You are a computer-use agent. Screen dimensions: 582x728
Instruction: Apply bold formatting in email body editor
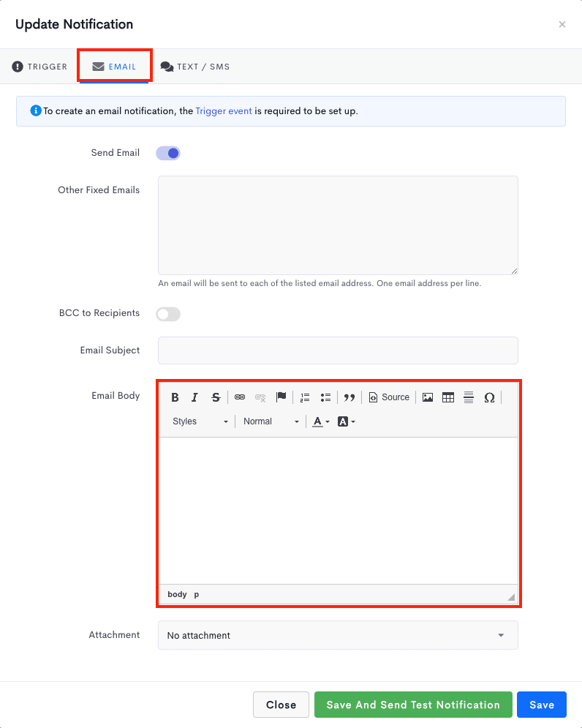(175, 397)
